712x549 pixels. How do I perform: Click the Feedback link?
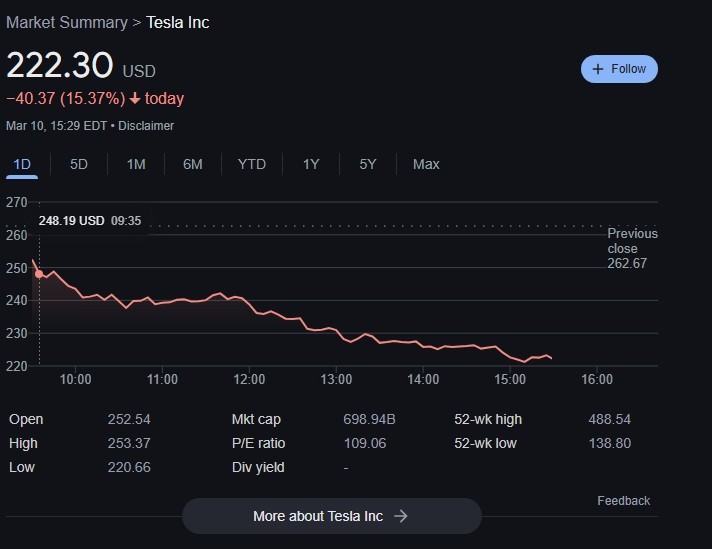(623, 500)
